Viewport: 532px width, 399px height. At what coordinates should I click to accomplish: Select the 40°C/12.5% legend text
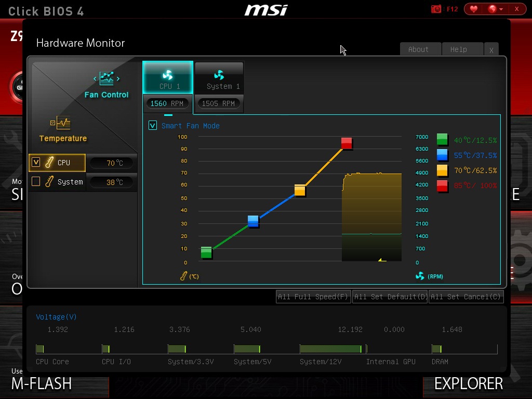click(x=475, y=140)
